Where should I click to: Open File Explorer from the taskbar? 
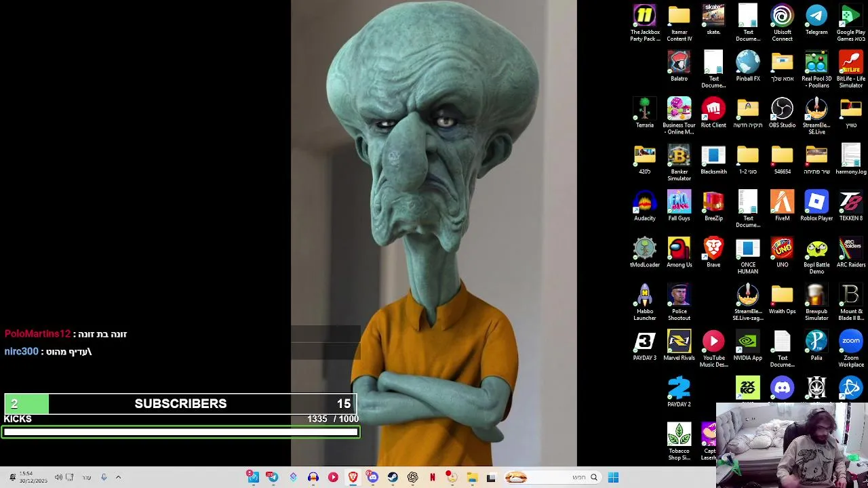[472, 477]
